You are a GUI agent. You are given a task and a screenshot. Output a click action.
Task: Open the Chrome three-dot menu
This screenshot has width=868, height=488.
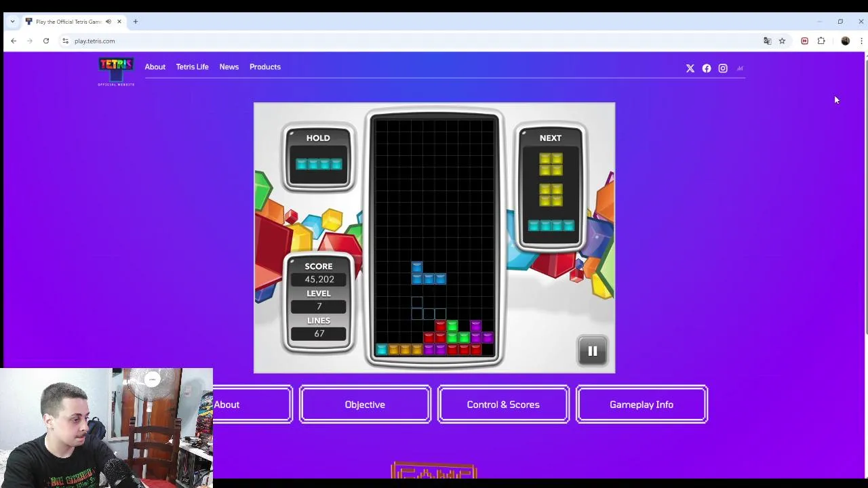[861, 41]
